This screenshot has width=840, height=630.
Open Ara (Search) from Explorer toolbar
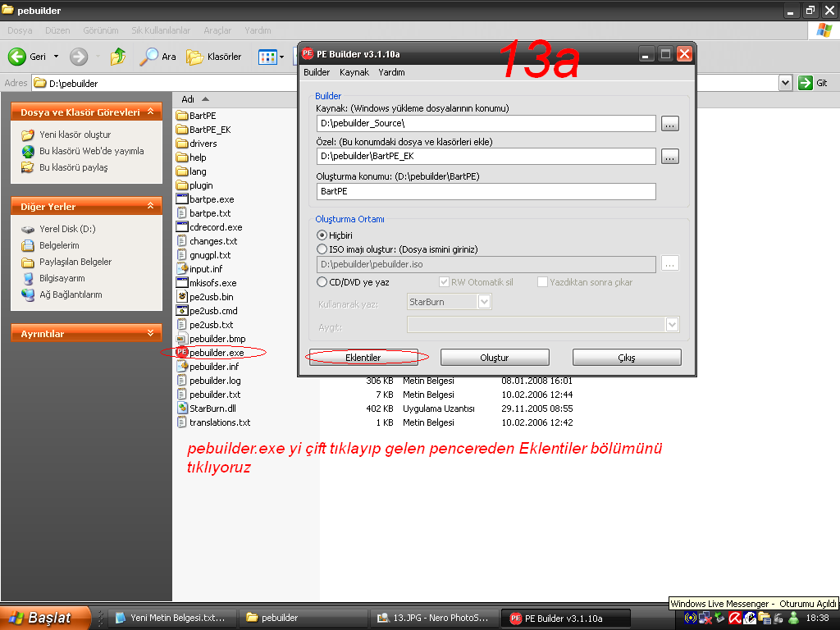(157, 57)
